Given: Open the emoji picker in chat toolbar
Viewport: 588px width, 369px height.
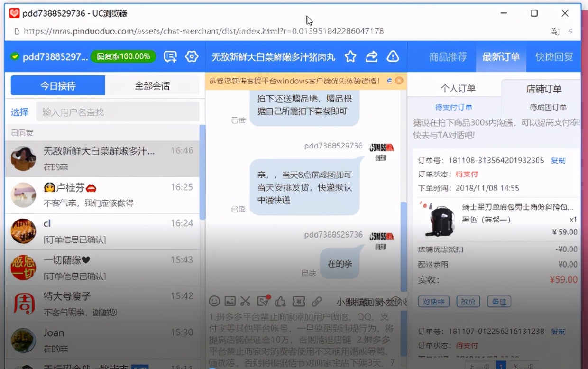Looking at the screenshot, I should coord(214,301).
